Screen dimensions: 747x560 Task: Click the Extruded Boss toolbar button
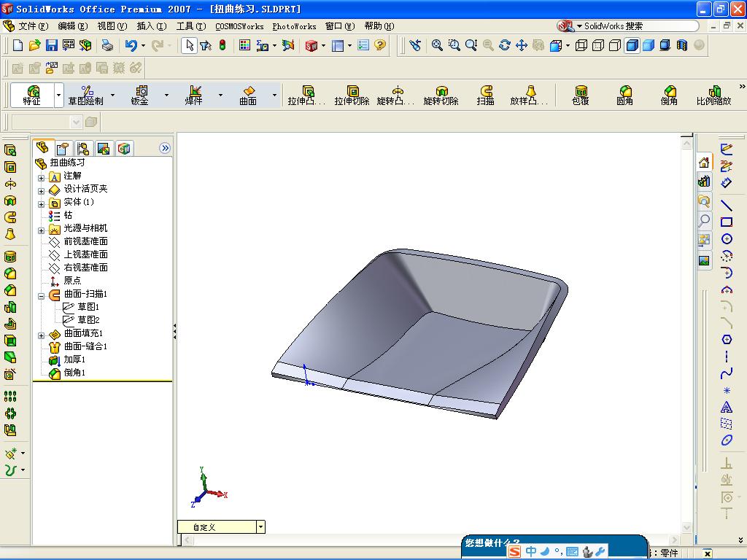point(307,96)
